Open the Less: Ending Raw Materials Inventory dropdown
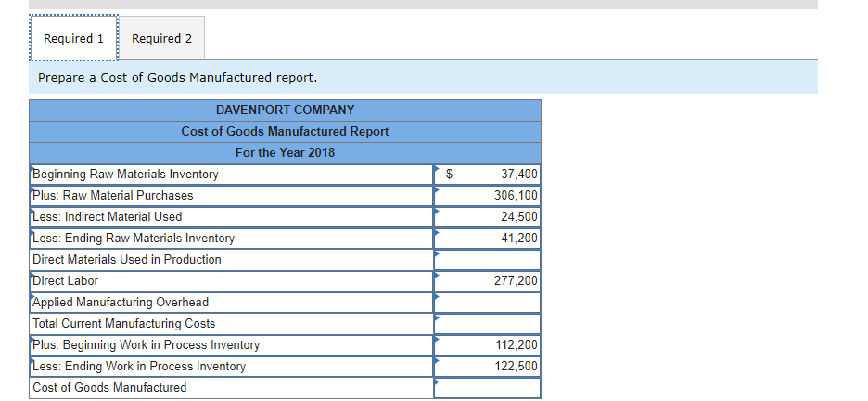This screenshot has width=868, height=401. coord(232,239)
